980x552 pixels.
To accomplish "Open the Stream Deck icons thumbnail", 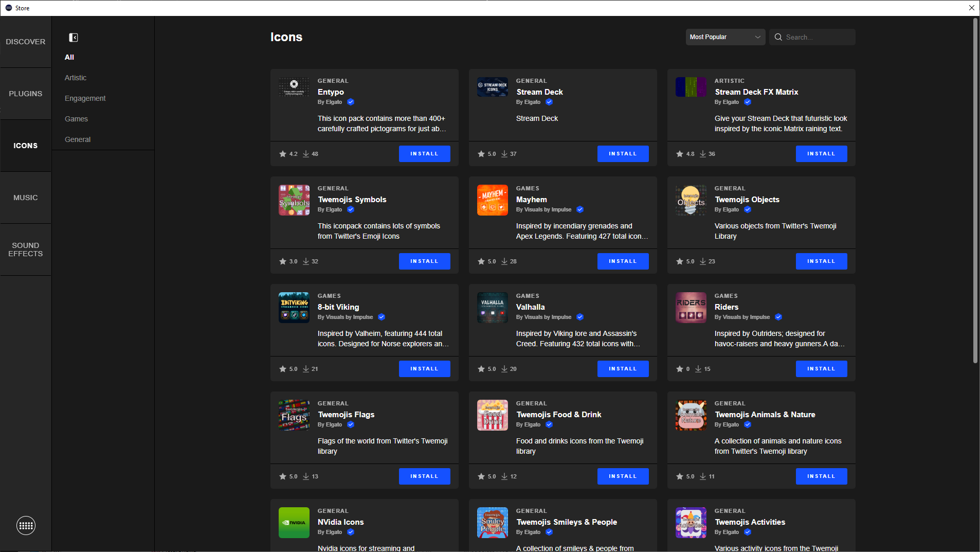I will point(493,86).
